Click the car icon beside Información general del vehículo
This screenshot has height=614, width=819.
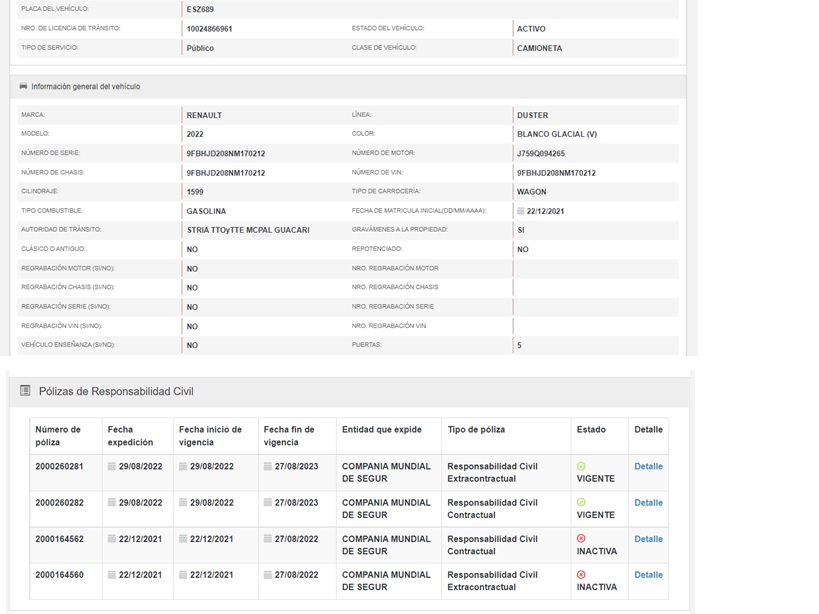pos(23,87)
